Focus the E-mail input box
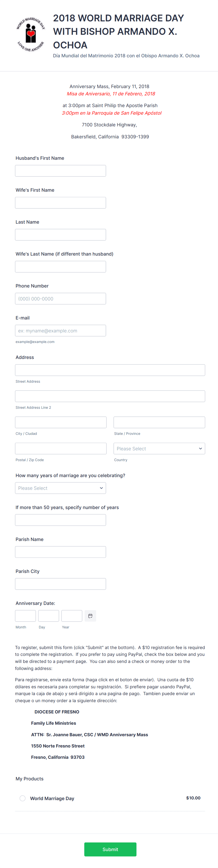This screenshot has height=868, width=218. click(60, 331)
